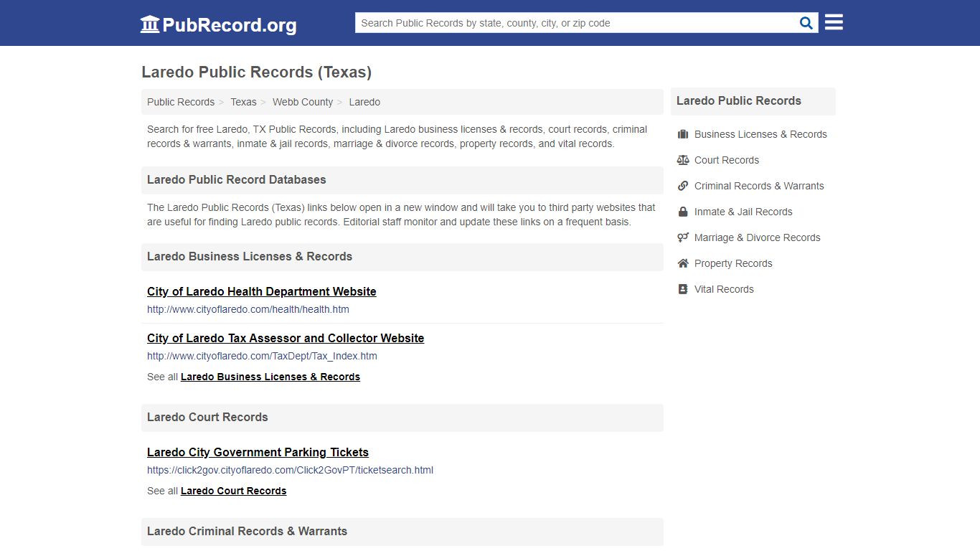This screenshot has height=551, width=980.
Task: Click the house icon for Property Records
Action: (683, 263)
